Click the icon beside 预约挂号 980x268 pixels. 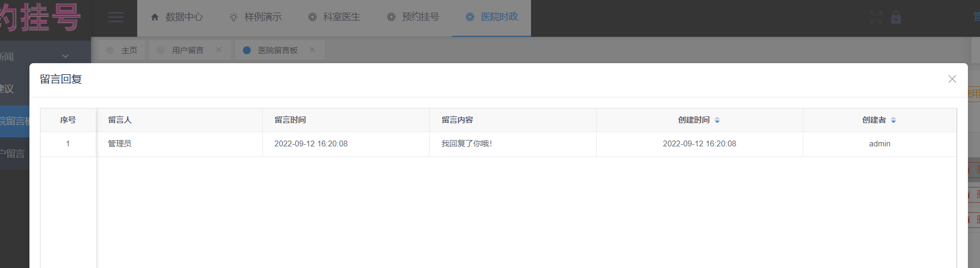[x=391, y=17]
